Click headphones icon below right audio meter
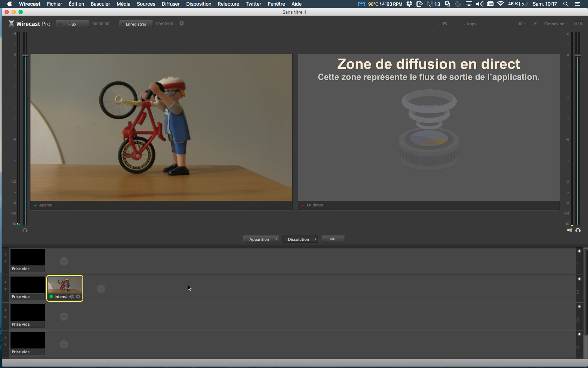 point(578,230)
